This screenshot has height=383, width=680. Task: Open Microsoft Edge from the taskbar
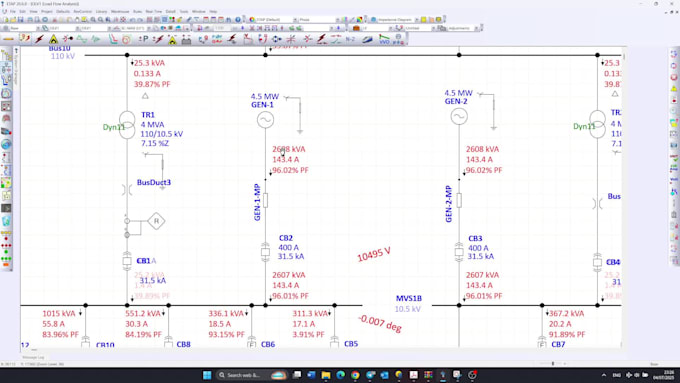coord(340,375)
